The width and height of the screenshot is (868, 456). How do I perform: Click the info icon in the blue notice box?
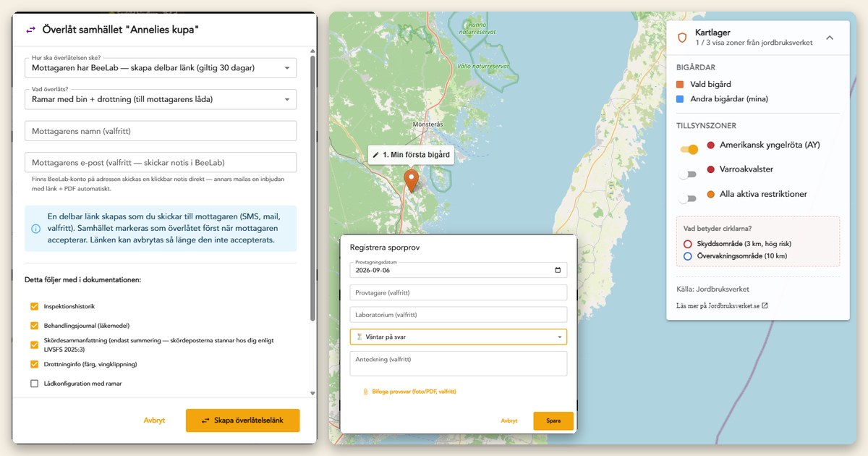tap(35, 228)
